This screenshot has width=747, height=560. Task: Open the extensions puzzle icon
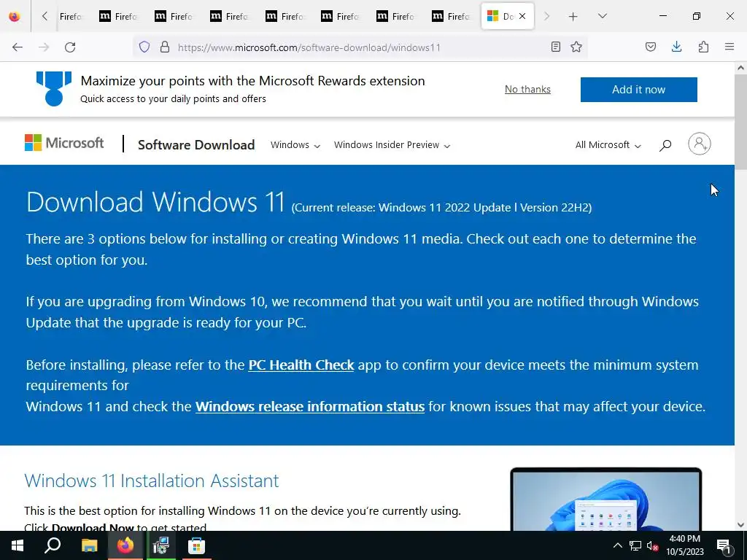click(703, 47)
